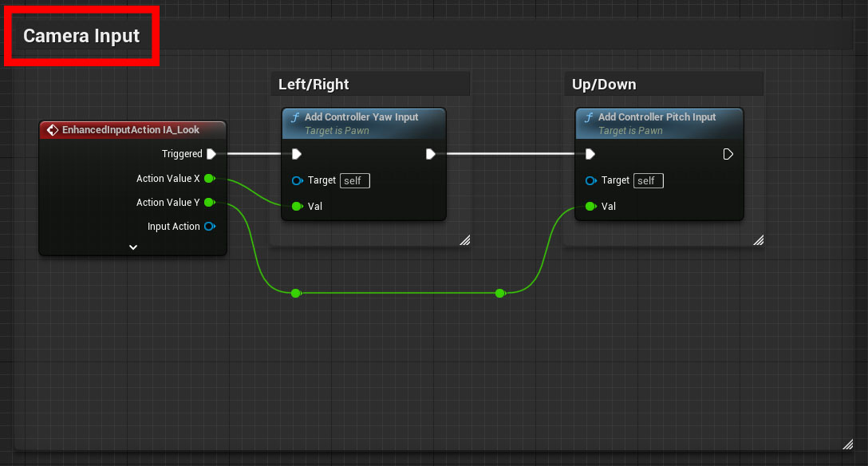Click Yaw Input node's Target pin

pos(298,180)
